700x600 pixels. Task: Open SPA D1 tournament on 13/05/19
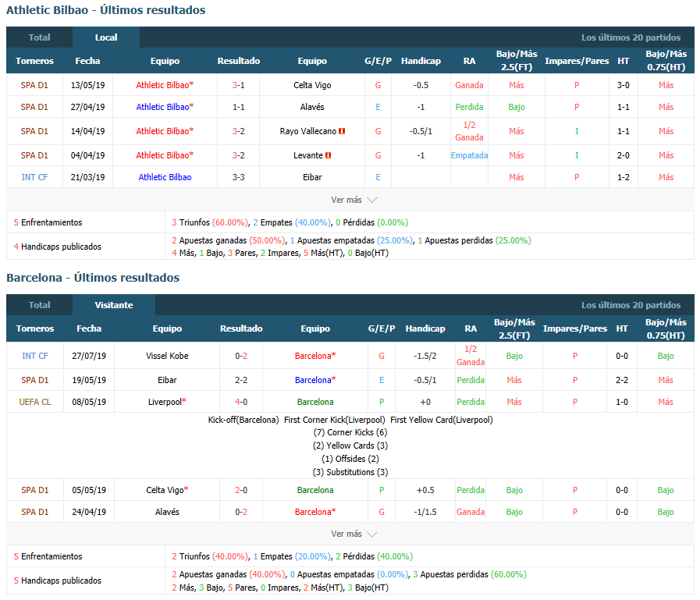(x=34, y=85)
